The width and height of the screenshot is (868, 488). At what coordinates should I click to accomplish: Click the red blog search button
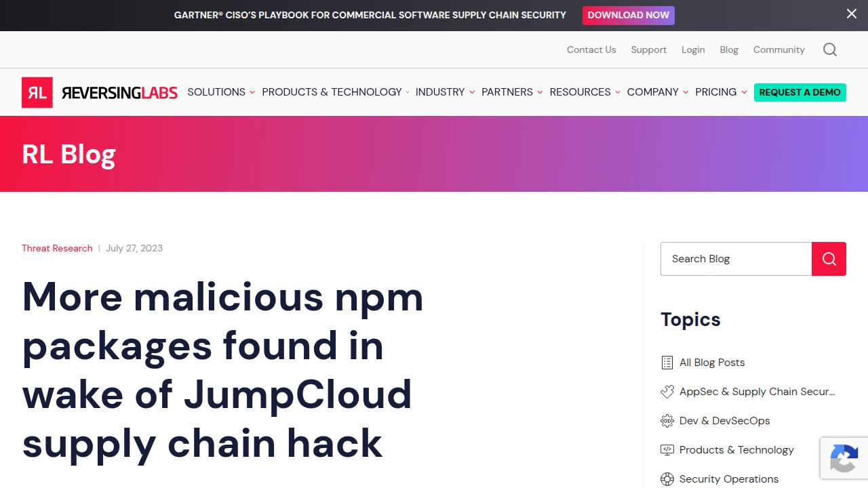point(829,259)
